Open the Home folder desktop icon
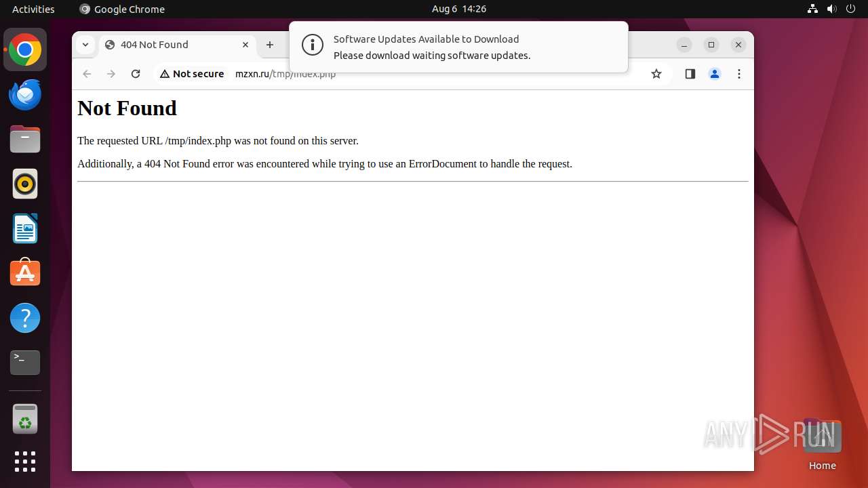This screenshot has height=488, width=868. [x=822, y=445]
